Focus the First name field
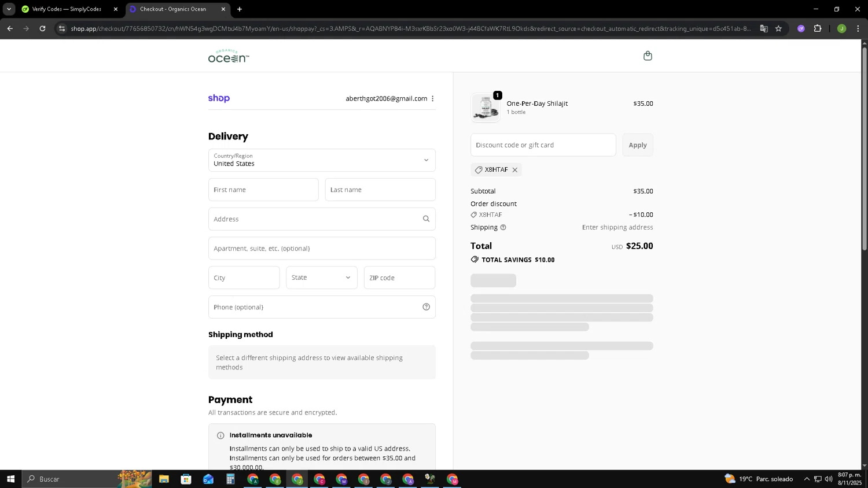The width and height of the screenshot is (868, 488). (x=263, y=190)
